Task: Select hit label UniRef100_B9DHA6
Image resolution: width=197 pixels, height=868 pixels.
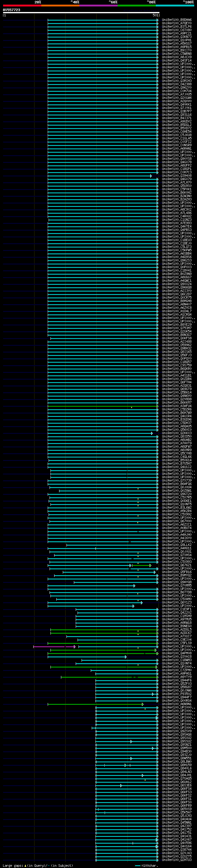Action: pyautogui.click(x=177, y=20)
